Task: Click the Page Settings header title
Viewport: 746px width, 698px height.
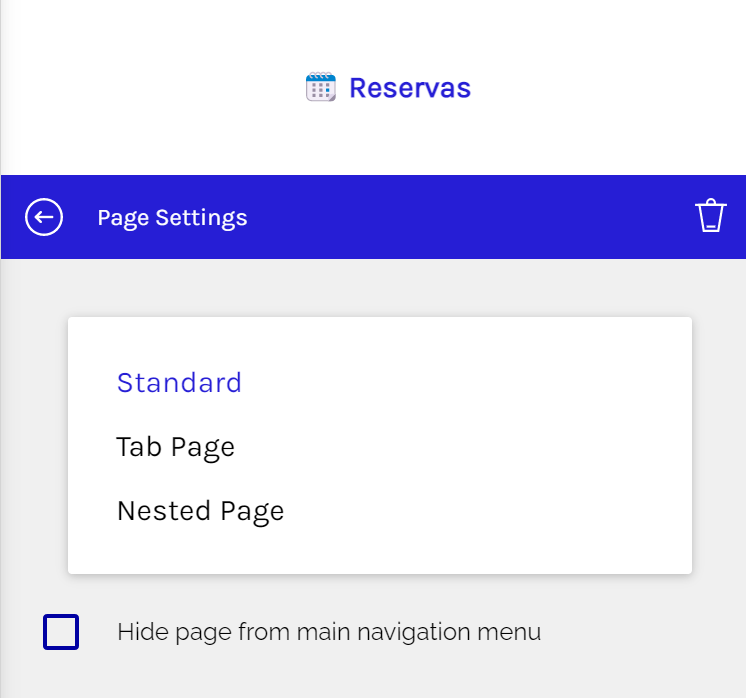Action: (172, 217)
